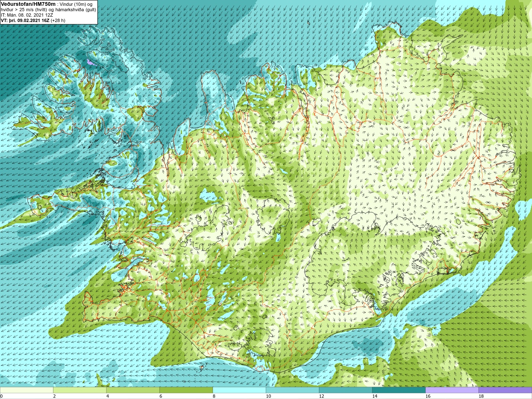
Task: Click the 'IT: Mán. 08. 02. 2021 12Z' line
Action: [x=27, y=15]
